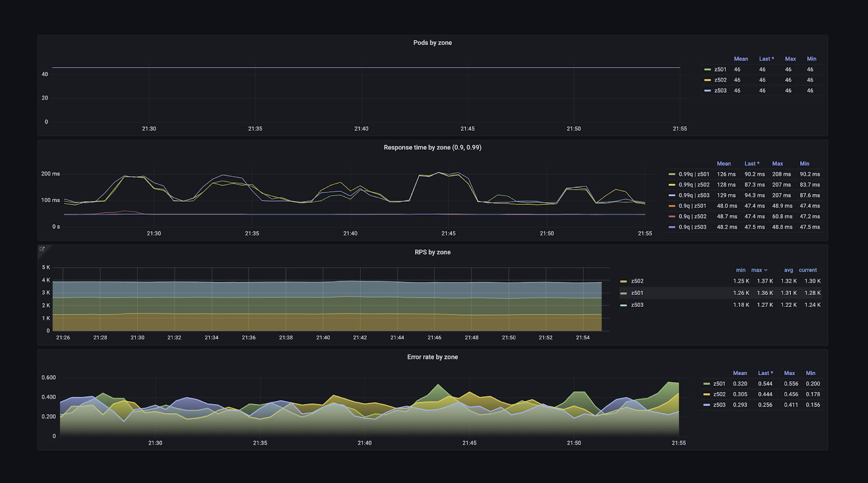Click the 126 ms mean value

(726, 174)
